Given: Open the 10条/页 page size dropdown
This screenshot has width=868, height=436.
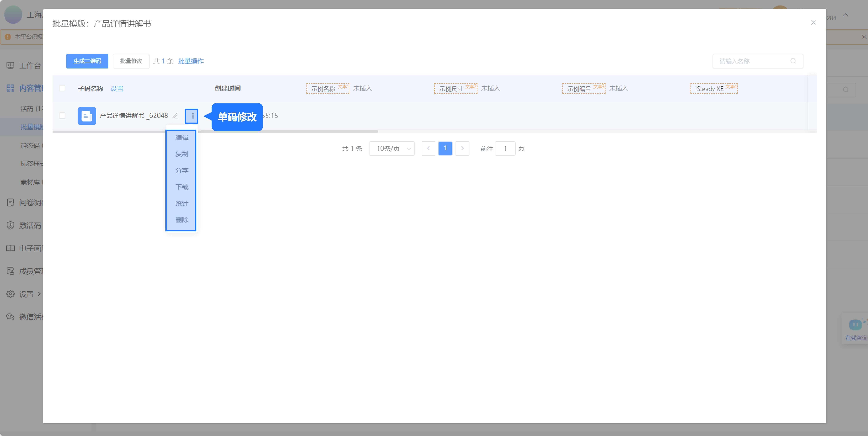Looking at the screenshot, I should click(x=392, y=149).
